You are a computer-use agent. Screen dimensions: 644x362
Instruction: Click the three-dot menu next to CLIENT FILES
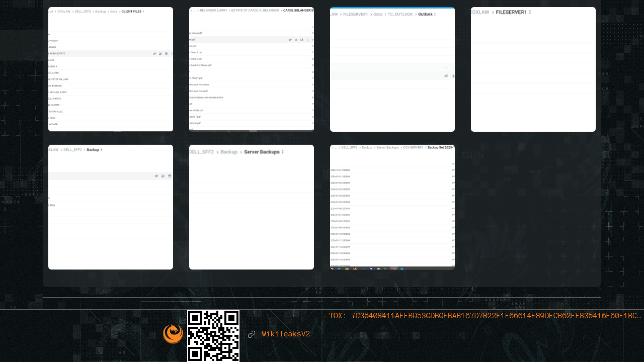pos(143,11)
